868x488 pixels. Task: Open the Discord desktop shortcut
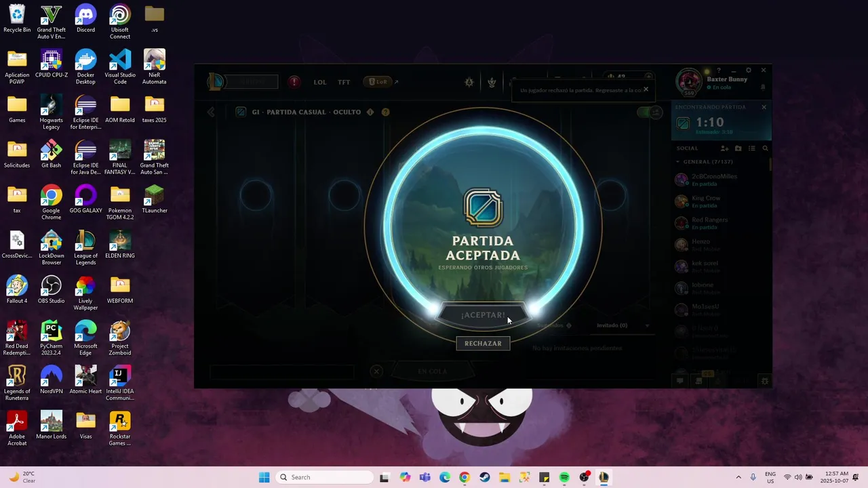click(x=85, y=19)
